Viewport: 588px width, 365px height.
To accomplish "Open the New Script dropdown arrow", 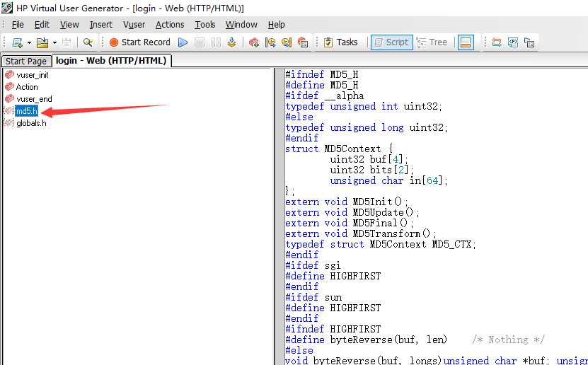I will pyautogui.click(x=29, y=42).
